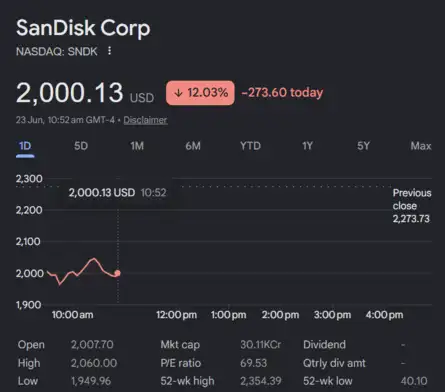Select the 1D chart range tab
The height and width of the screenshot is (392, 445).
[x=25, y=146]
